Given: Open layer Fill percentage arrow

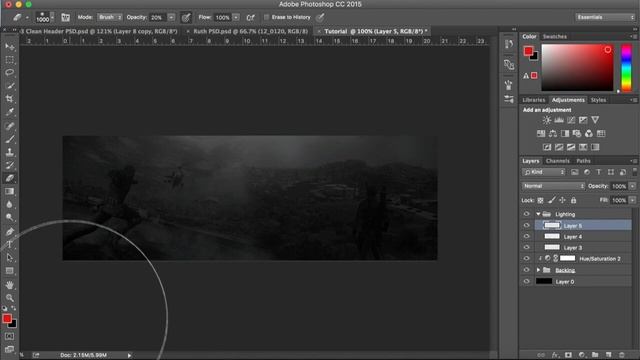Looking at the screenshot, I should pyautogui.click(x=632, y=200).
